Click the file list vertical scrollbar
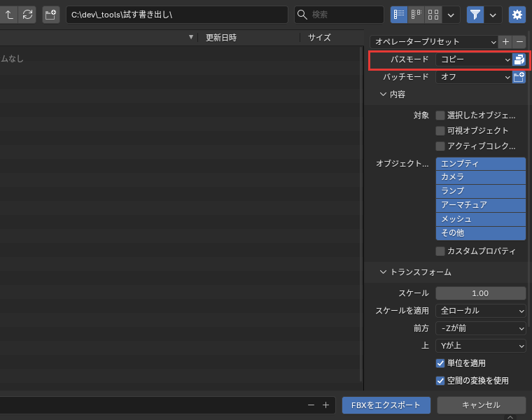 click(x=360, y=213)
